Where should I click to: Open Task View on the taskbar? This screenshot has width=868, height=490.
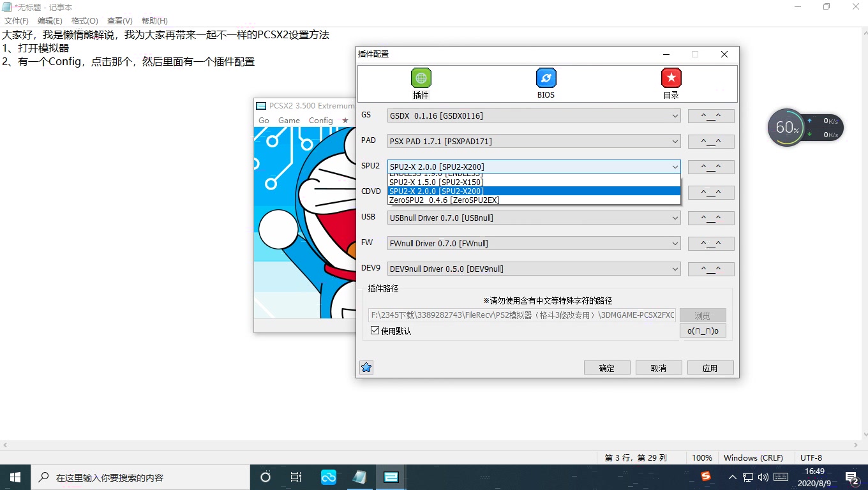tap(296, 477)
